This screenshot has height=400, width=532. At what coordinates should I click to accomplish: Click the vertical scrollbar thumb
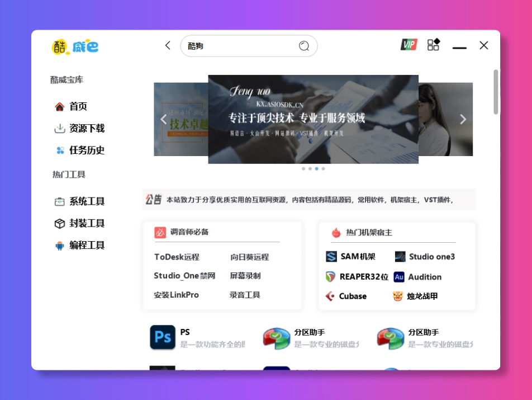point(496,92)
